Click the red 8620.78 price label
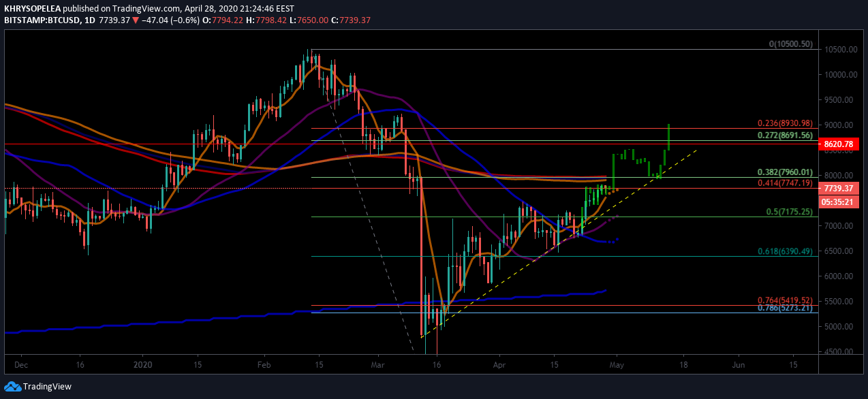Viewport: 868px width, 399px height. coord(838,144)
